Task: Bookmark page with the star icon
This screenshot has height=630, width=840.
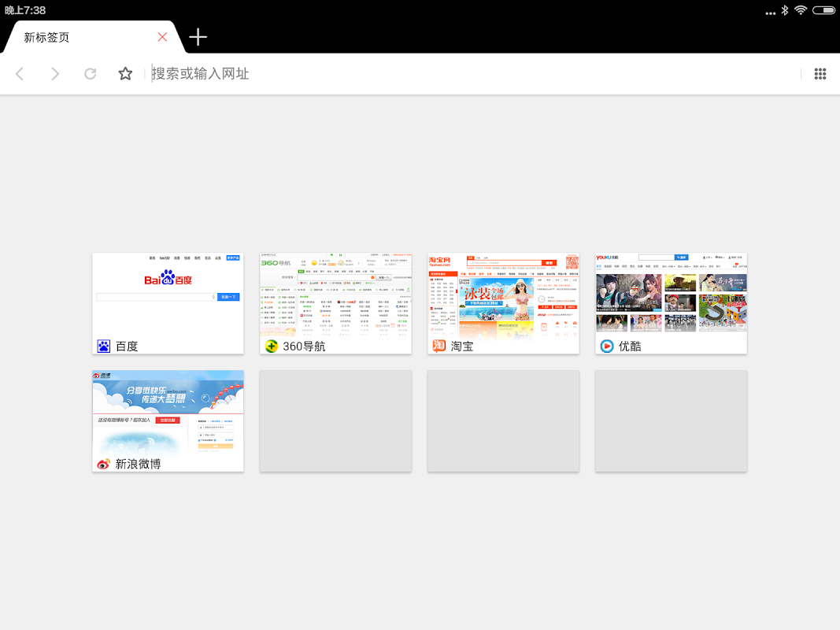Action: [x=125, y=73]
